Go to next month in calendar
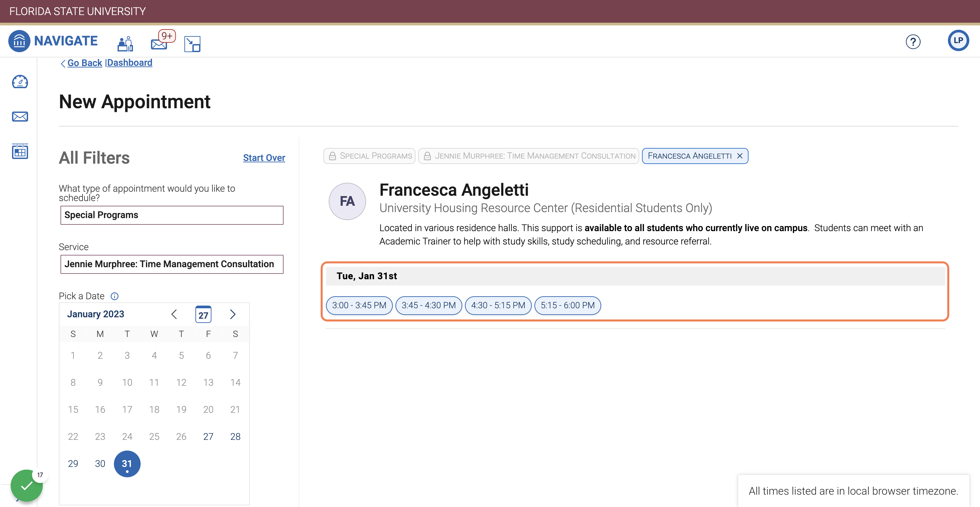 click(x=233, y=314)
